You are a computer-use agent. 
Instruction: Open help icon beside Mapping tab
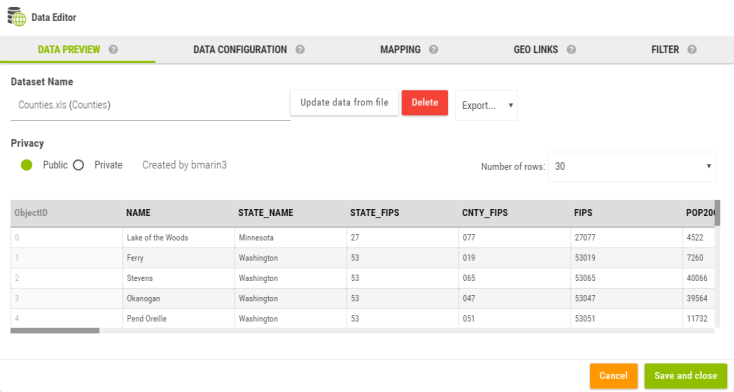[x=433, y=49]
